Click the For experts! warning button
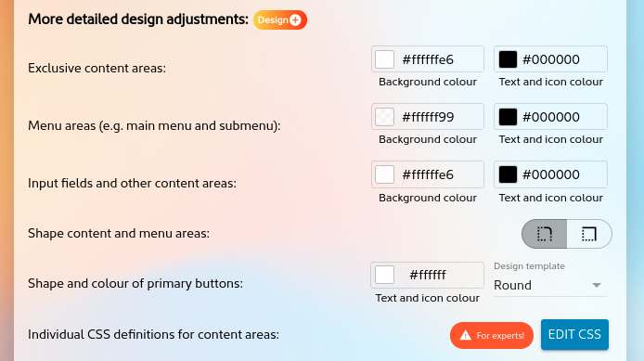Screen dimensions: 644x361 coord(492,336)
